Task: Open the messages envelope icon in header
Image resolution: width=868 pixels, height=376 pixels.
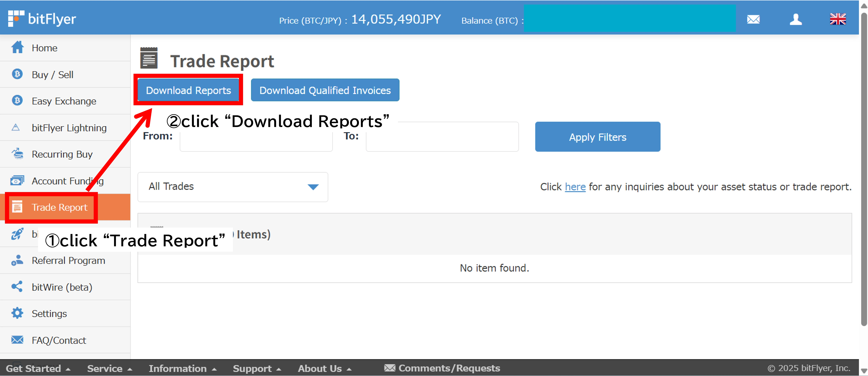Action: [754, 19]
